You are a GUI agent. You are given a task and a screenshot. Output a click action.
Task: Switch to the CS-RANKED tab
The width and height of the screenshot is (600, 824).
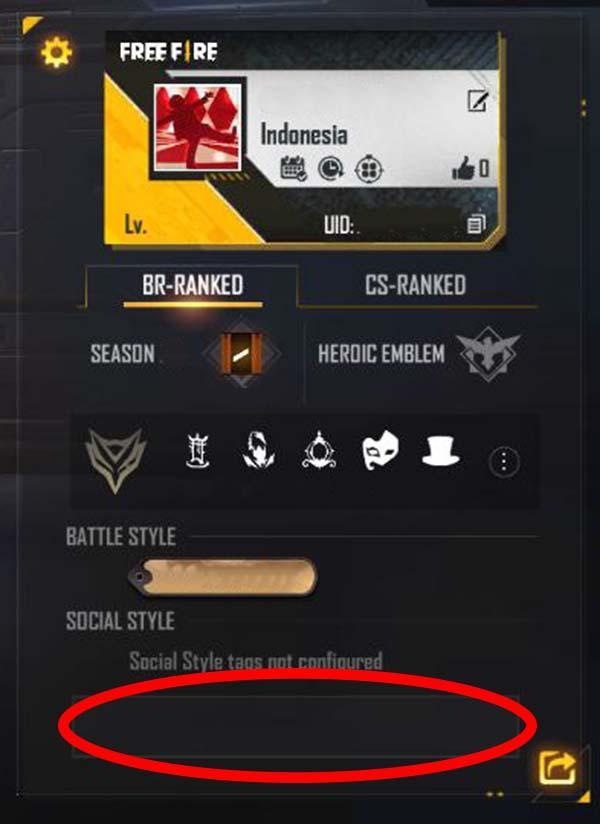[x=415, y=285]
